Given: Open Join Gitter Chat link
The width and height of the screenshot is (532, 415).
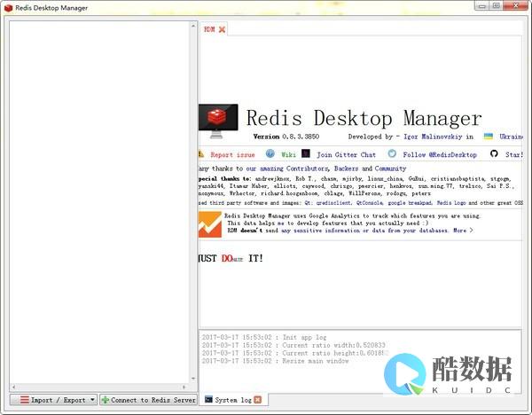Looking at the screenshot, I should coord(346,154).
